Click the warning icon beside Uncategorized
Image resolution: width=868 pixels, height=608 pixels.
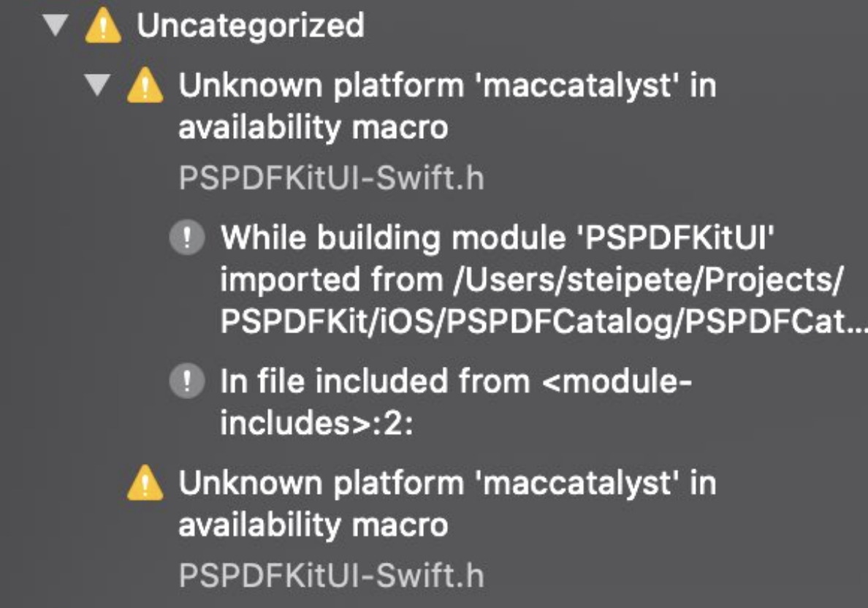102,27
